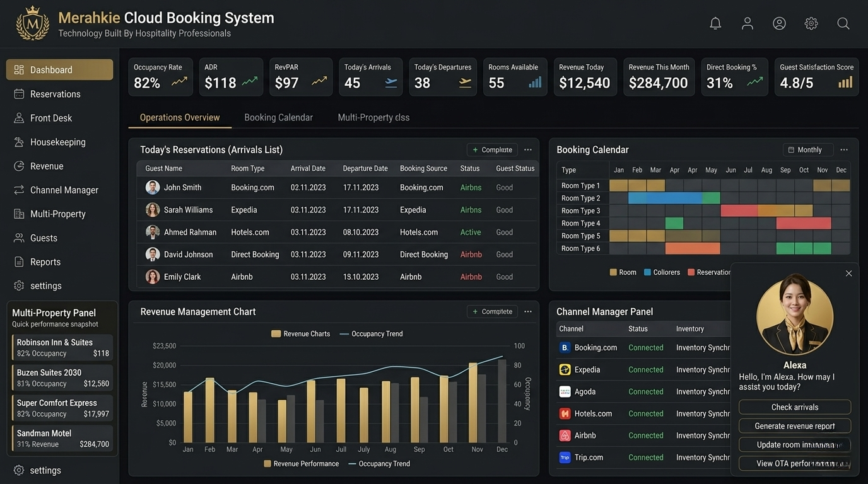Toggle Revenue Charts legend swatch
Viewport: 868px width, 484px height.
[x=276, y=334]
